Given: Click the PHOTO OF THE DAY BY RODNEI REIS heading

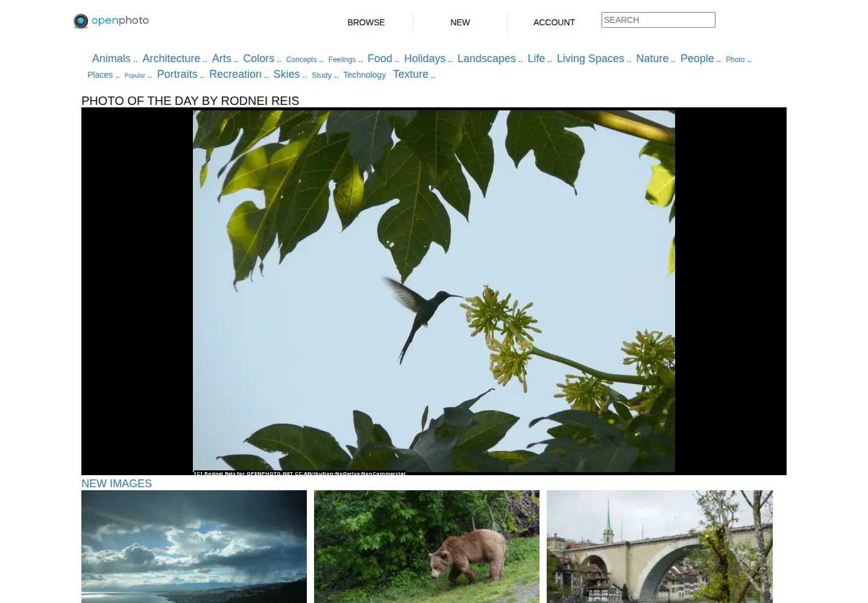Looking at the screenshot, I should tap(190, 101).
